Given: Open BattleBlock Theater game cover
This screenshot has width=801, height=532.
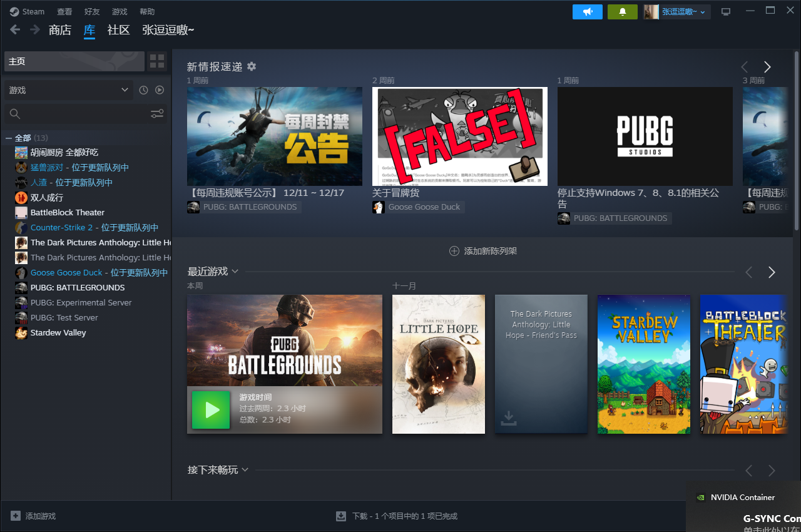Looking at the screenshot, I should coord(743,364).
